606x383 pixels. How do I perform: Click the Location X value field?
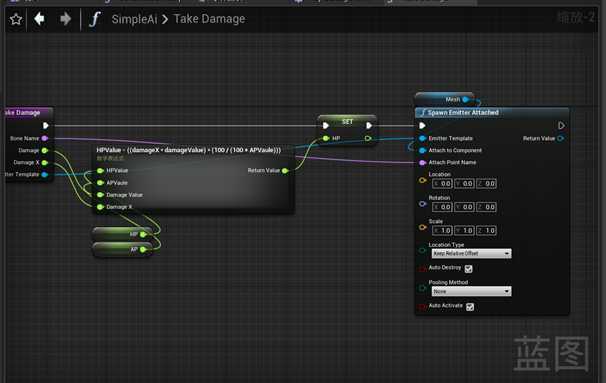pyautogui.click(x=442, y=184)
